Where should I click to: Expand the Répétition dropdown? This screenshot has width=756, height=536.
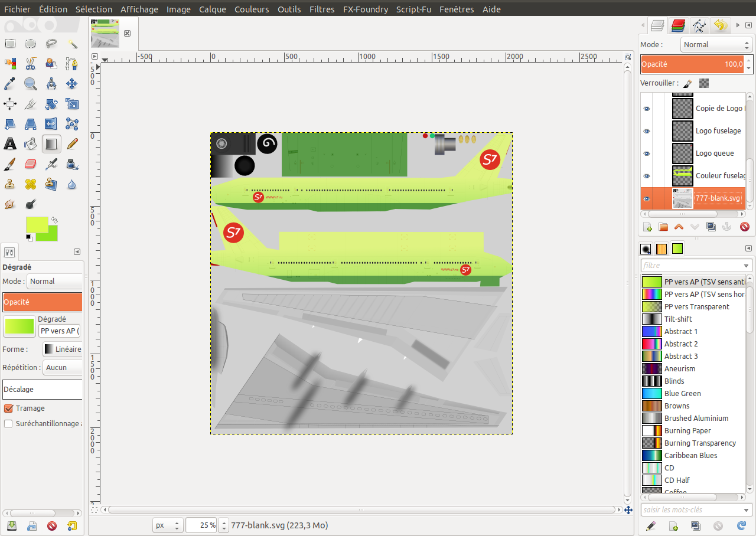[x=63, y=367]
